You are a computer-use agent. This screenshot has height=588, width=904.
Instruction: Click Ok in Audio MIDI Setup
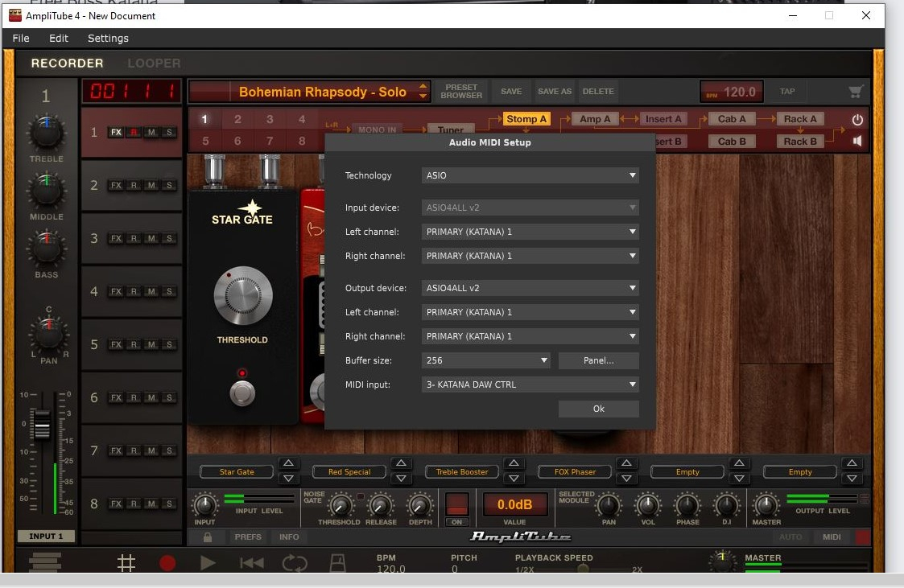[598, 409]
